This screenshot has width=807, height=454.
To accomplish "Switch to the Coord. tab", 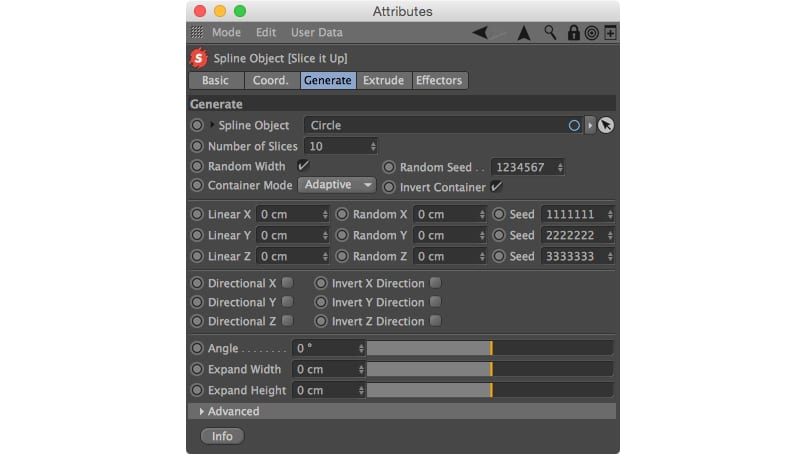I will (272, 80).
